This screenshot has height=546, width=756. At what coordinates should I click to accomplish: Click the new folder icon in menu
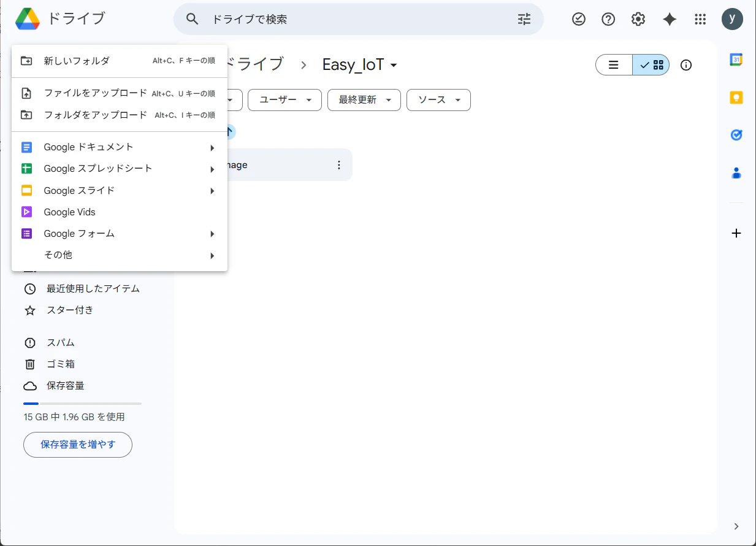click(x=26, y=61)
